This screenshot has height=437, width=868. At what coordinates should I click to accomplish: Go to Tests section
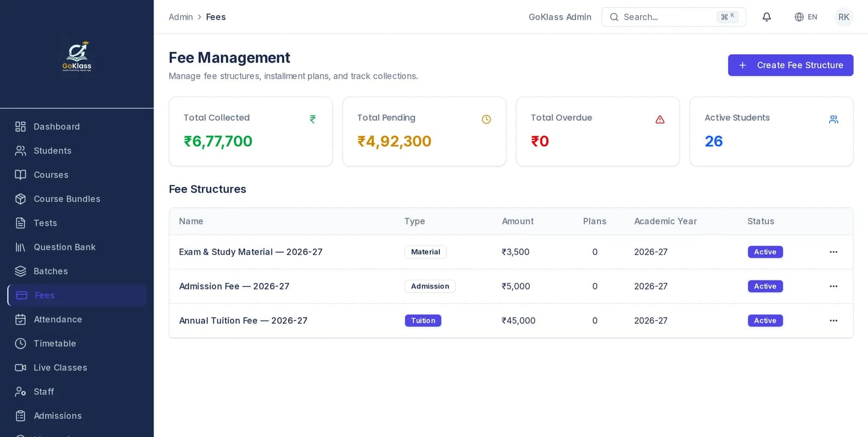[77, 223]
